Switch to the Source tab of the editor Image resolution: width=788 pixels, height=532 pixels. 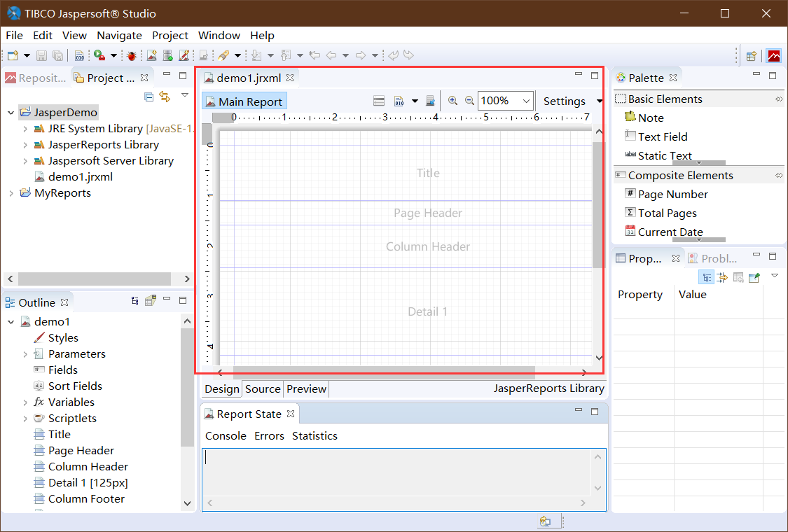262,388
